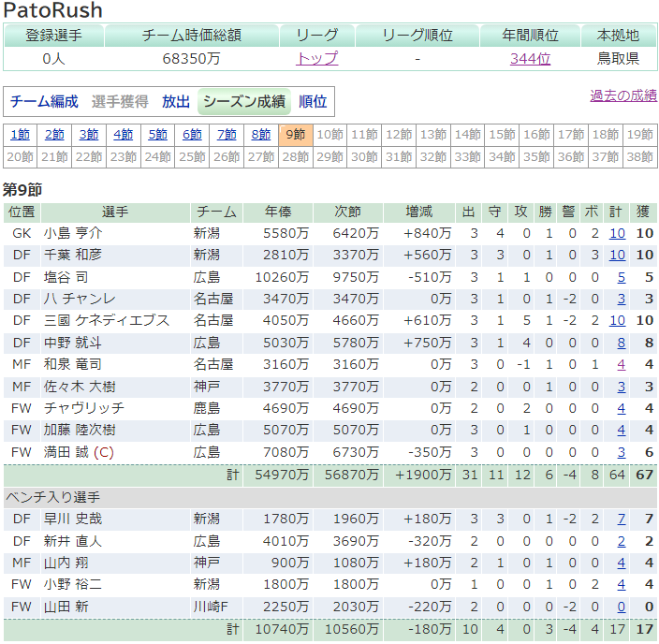Open points total link for 加藤 陸次樹
Screen dimensions: 659x644
(622, 430)
